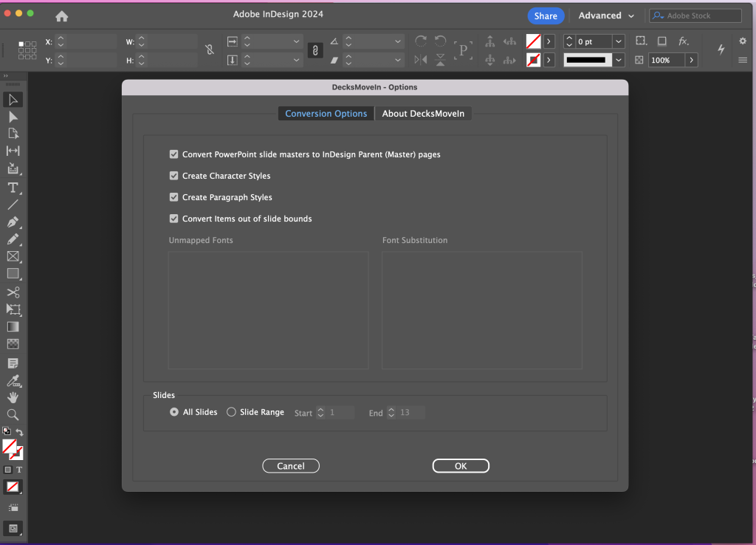This screenshot has height=545, width=756.
Task: Select the Scissors tool
Action: 13,292
